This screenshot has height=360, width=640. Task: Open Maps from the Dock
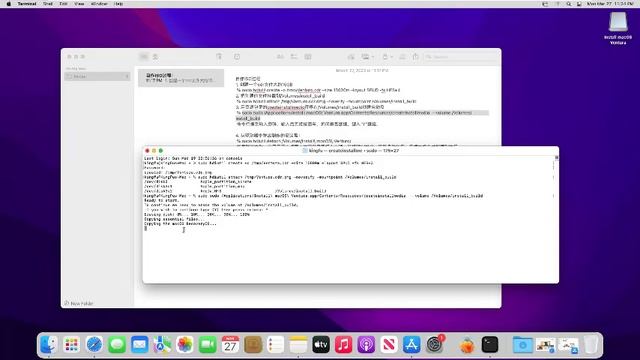(162, 345)
